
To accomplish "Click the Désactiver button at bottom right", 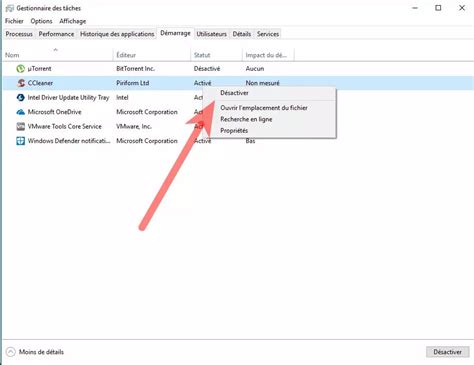I will point(448,352).
